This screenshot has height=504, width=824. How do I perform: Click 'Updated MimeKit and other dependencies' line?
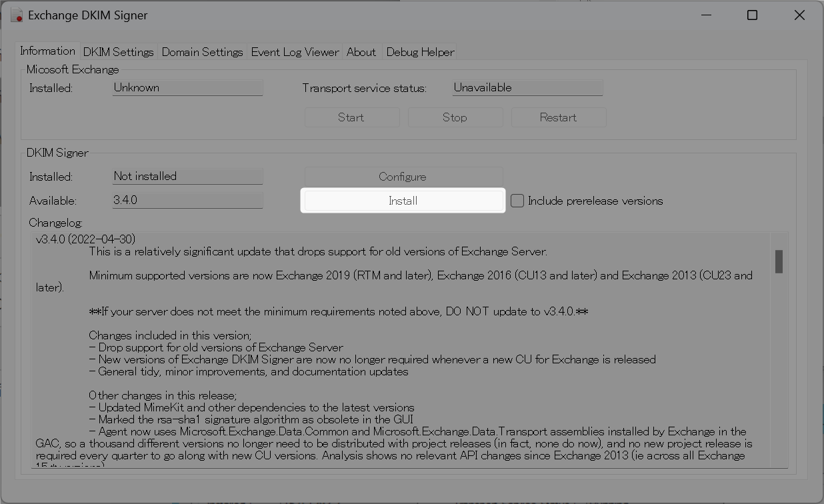(251, 408)
